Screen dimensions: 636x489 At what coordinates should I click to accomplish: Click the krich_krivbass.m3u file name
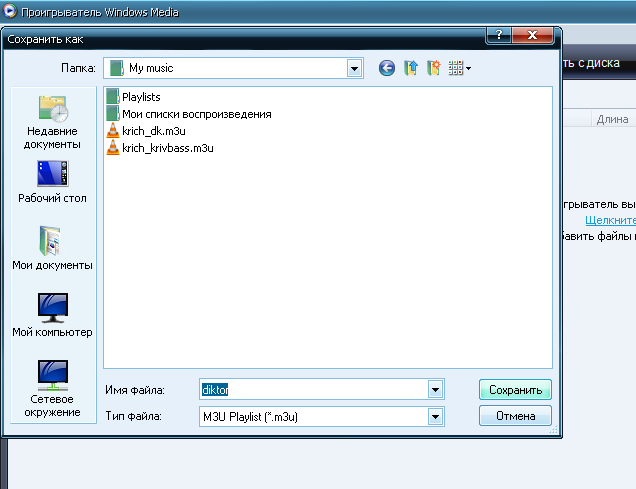(168, 148)
